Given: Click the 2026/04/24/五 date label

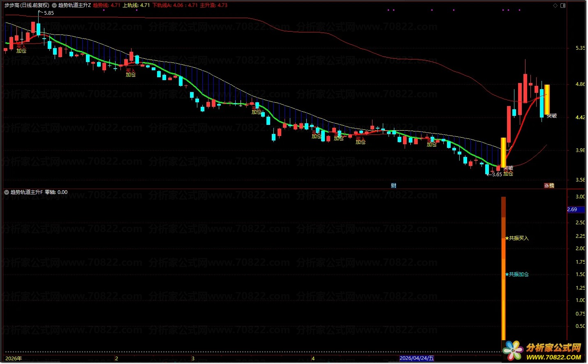Looking at the screenshot, I should pyautogui.click(x=417, y=358).
